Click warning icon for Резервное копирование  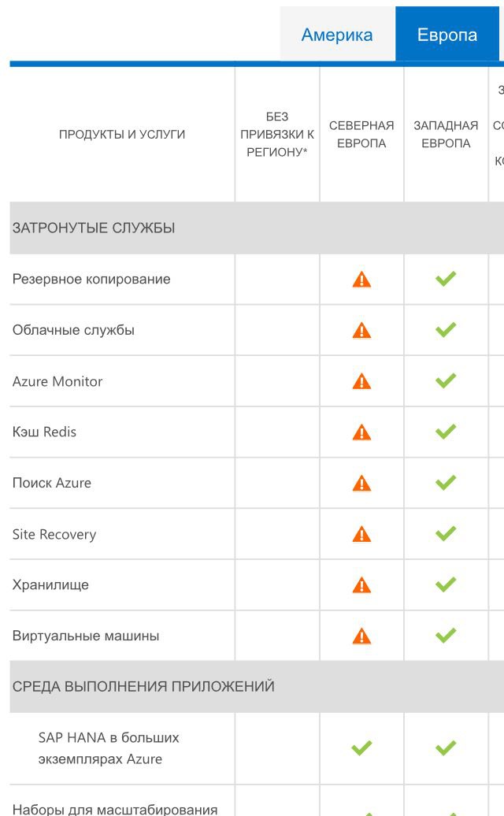(361, 280)
